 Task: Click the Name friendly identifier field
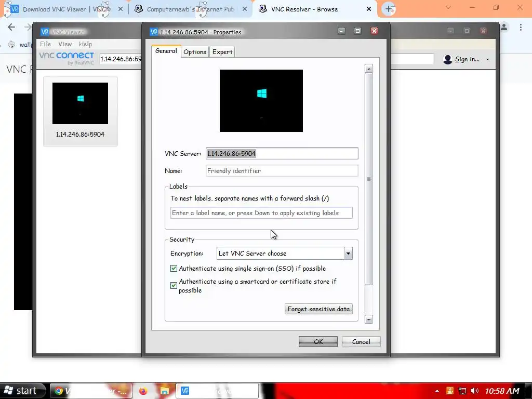pyautogui.click(x=282, y=170)
